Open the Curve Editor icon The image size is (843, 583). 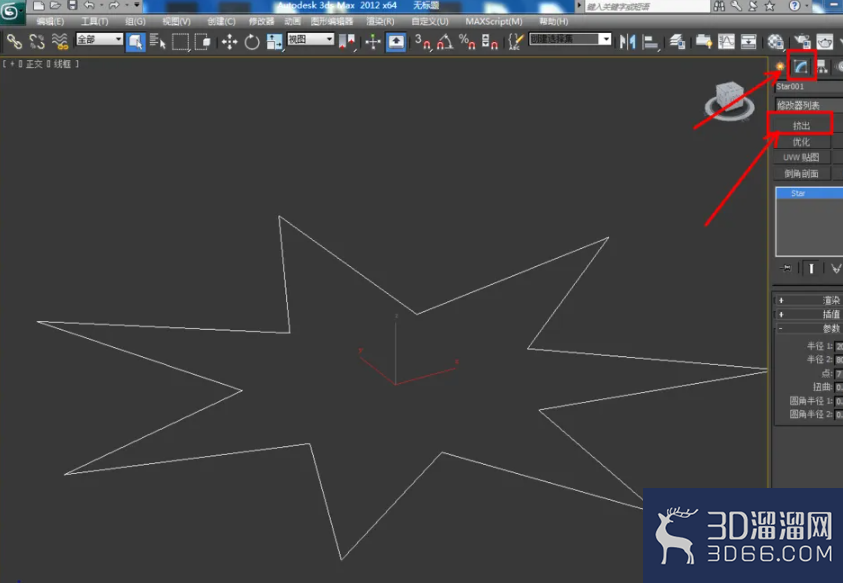[726, 41]
